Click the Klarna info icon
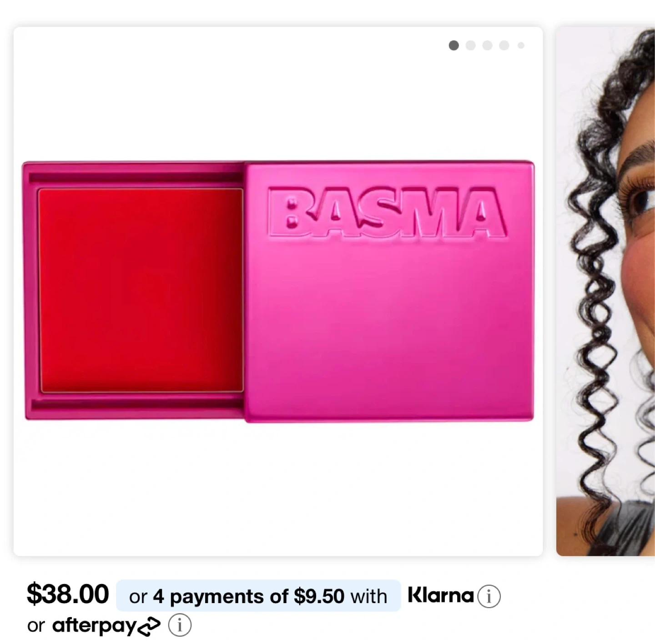 489,596
